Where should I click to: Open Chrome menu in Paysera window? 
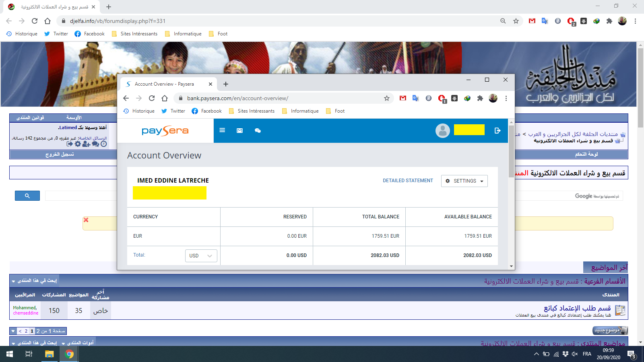pyautogui.click(x=506, y=98)
